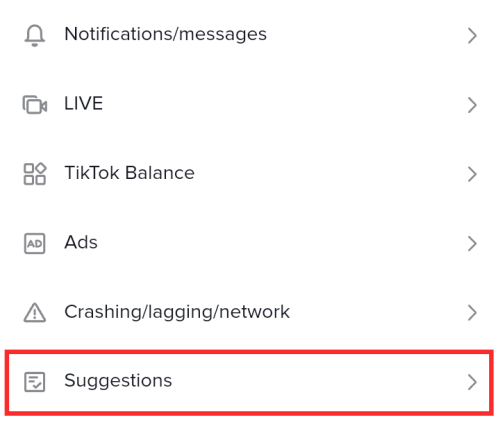Image resolution: width=500 pixels, height=423 pixels.
Task: Expand Notifications/messages using its chevron
Action: pyautogui.click(x=472, y=36)
